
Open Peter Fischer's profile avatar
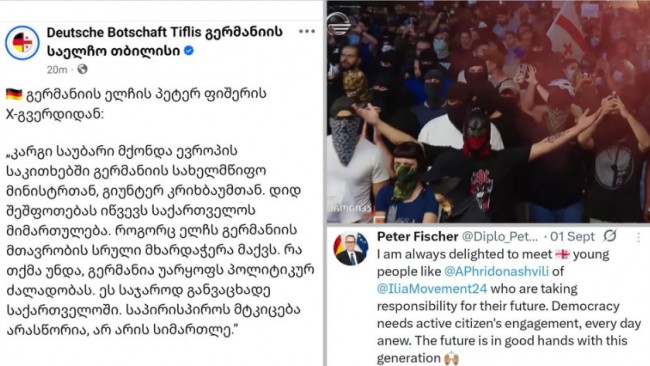pyautogui.click(x=351, y=249)
